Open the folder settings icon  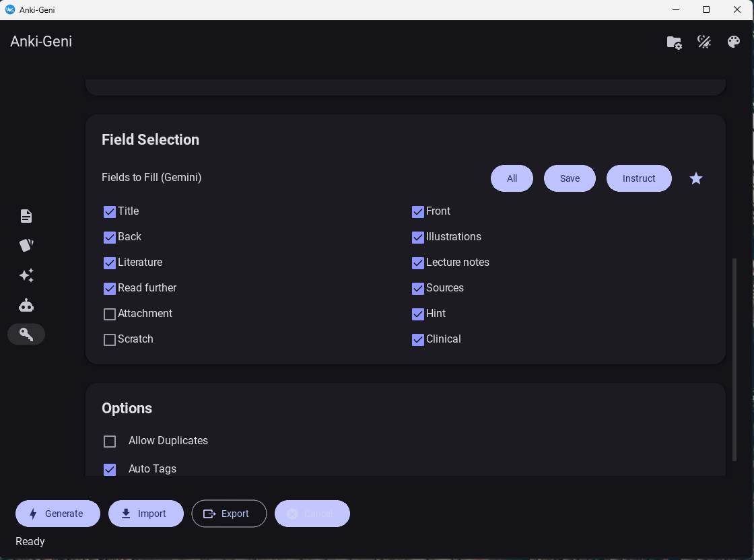pyautogui.click(x=674, y=42)
